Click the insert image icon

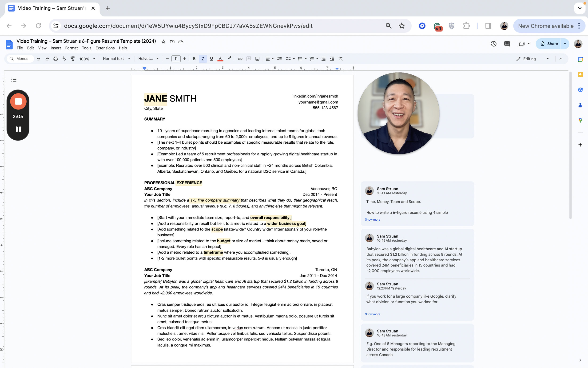coord(257,59)
